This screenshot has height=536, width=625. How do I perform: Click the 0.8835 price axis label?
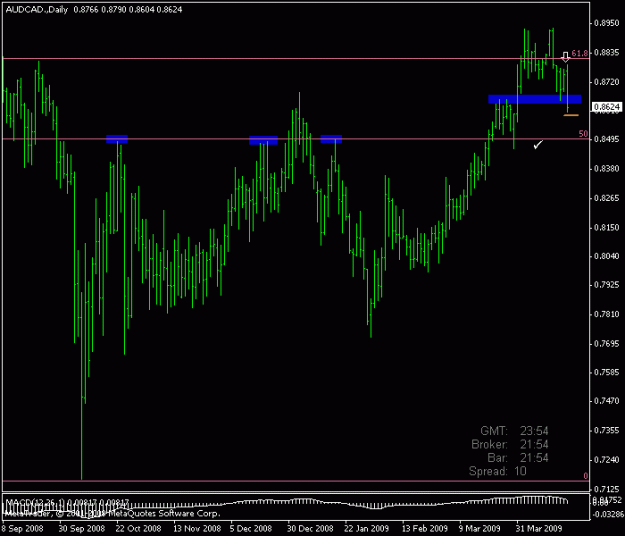coord(607,53)
